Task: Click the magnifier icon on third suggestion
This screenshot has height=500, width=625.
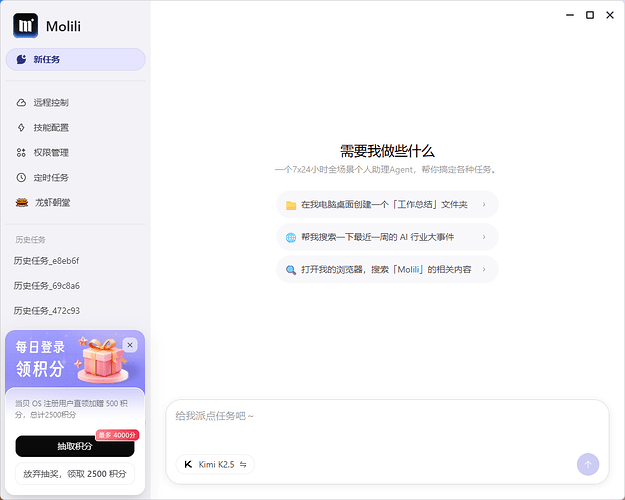Action: (291, 270)
